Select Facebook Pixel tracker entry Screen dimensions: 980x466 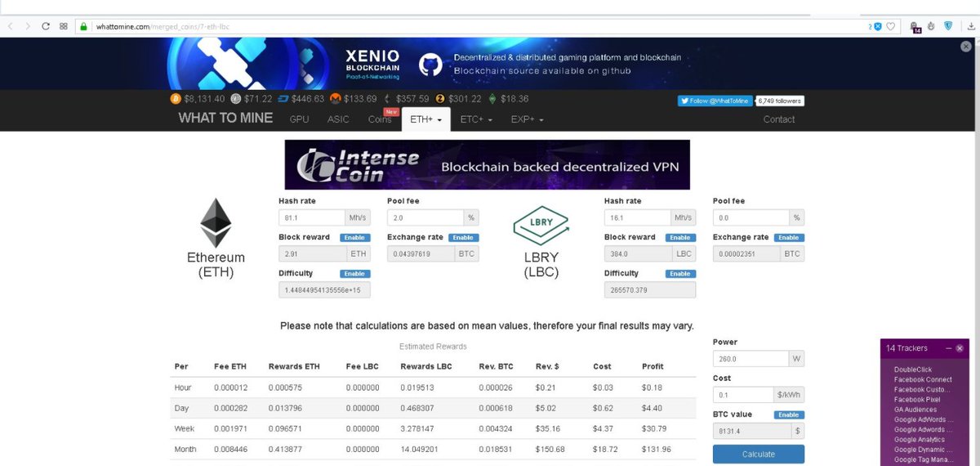(x=917, y=400)
